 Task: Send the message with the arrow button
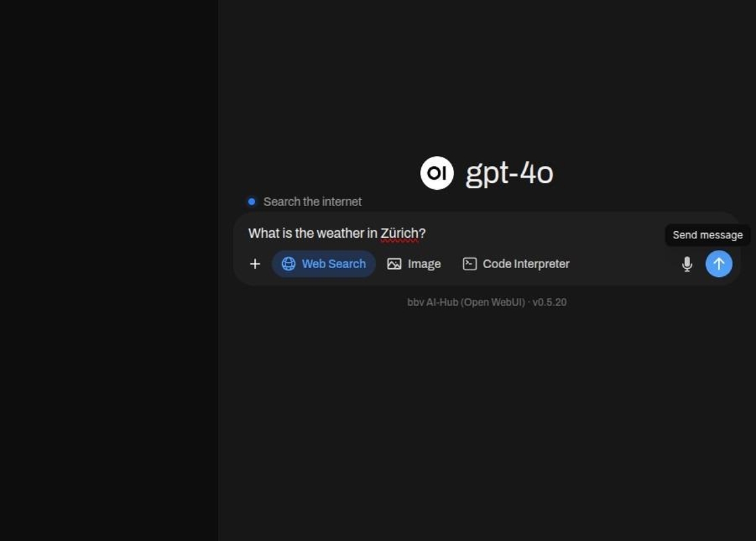719,264
